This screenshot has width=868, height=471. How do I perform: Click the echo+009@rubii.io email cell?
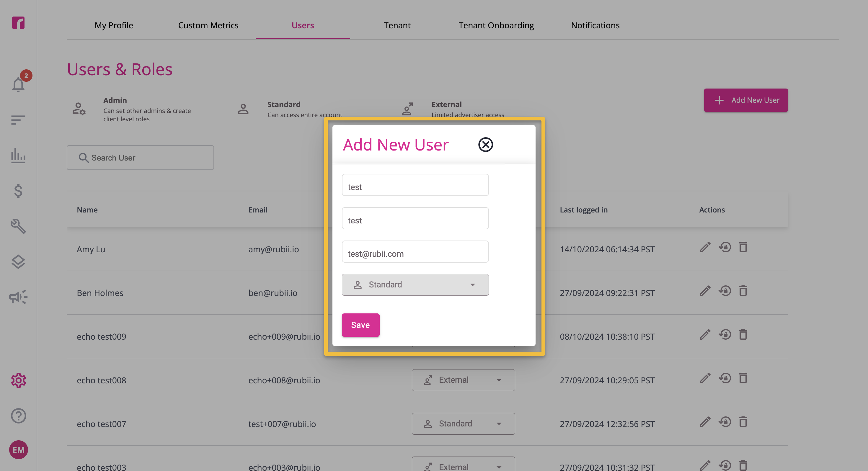pyautogui.click(x=284, y=336)
